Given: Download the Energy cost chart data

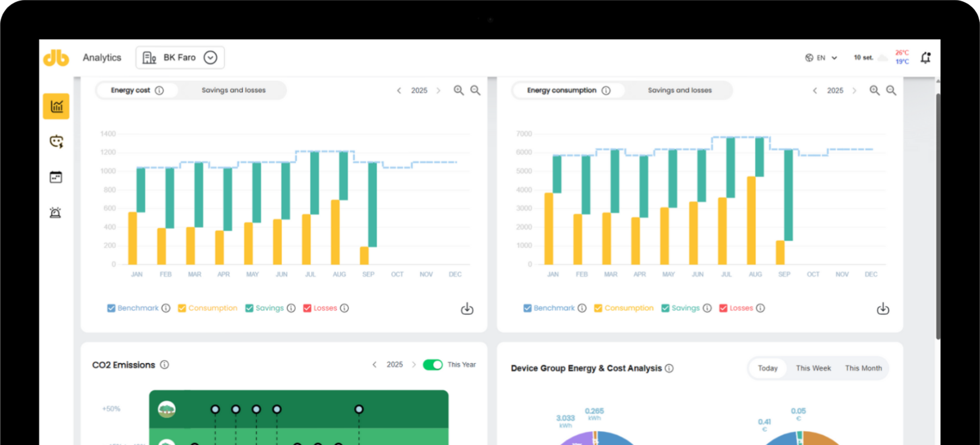Looking at the screenshot, I should (467, 309).
